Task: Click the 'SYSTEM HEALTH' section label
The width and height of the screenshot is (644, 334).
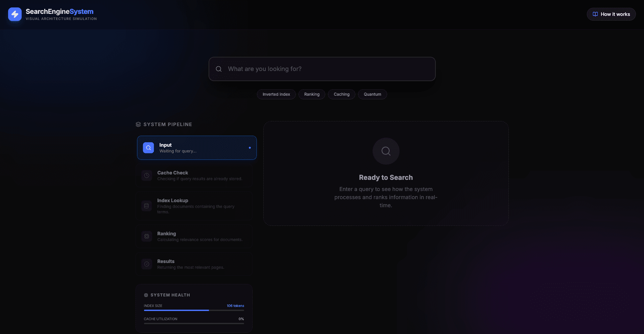Action: 170,295
